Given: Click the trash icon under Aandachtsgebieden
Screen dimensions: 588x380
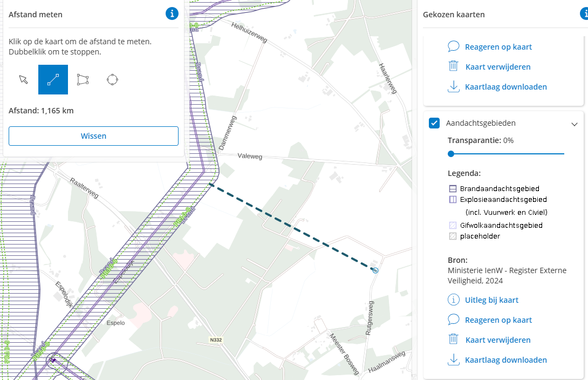Looking at the screenshot, I should (x=453, y=339).
